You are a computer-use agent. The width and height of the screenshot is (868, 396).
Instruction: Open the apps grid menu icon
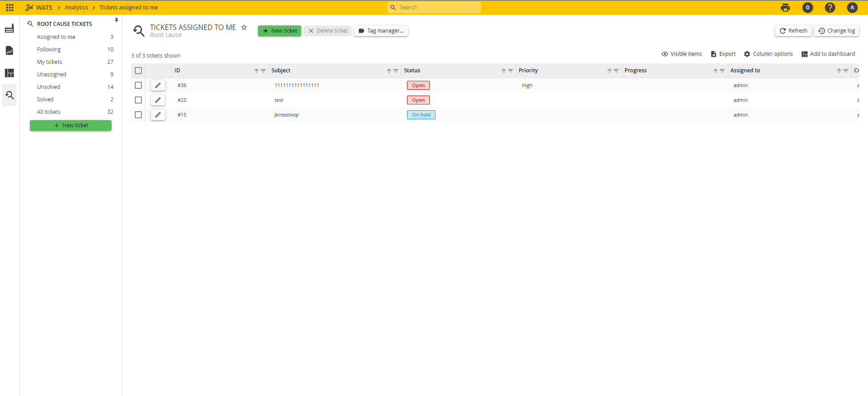click(x=10, y=8)
